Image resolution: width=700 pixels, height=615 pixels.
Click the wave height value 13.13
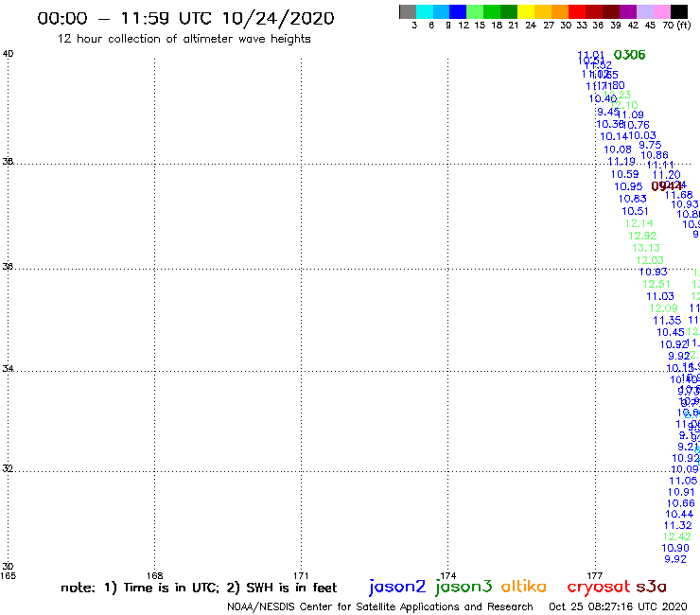tap(646, 248)
